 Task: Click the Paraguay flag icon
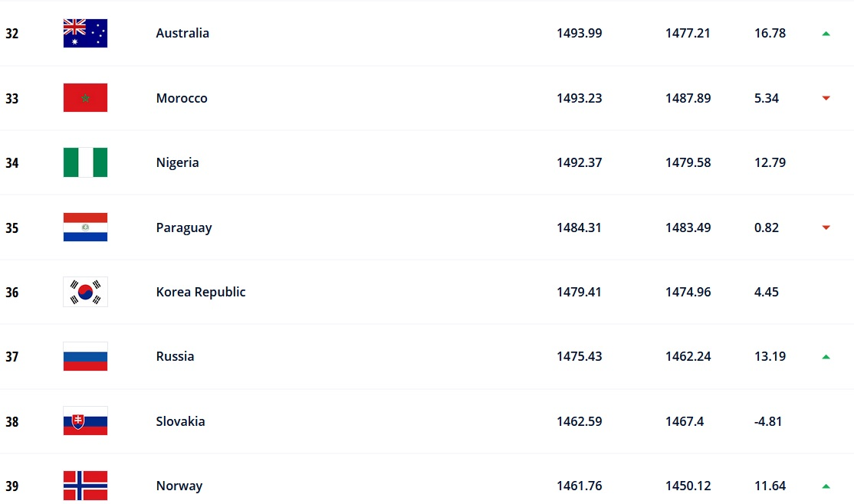pos(85,227)
